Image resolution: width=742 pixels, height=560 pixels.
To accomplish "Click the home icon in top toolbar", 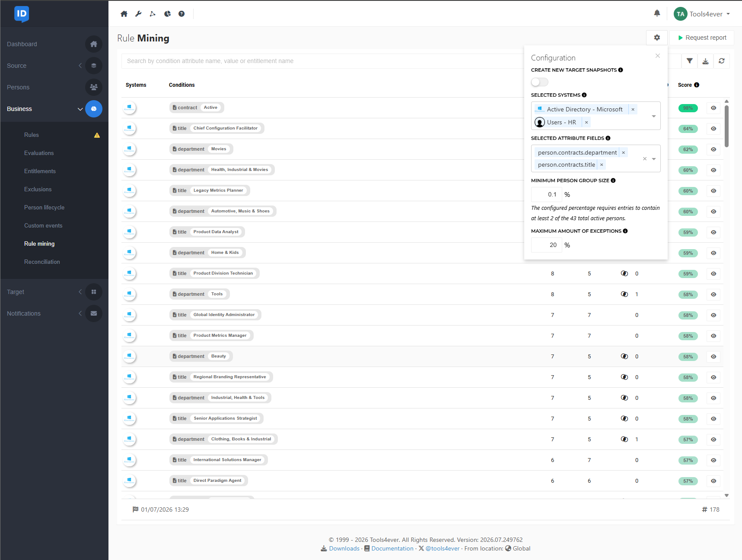I will [x=124, y=14].
